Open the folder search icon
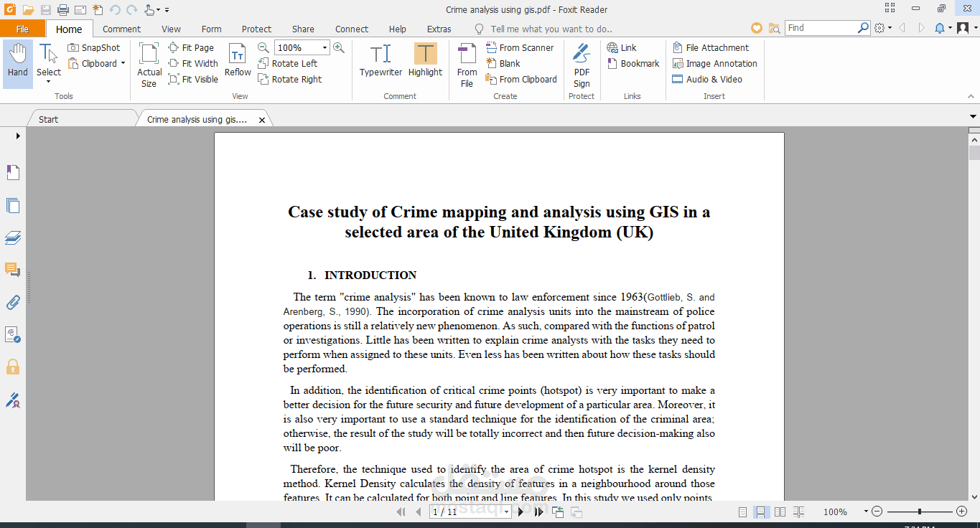 [774, 28]
